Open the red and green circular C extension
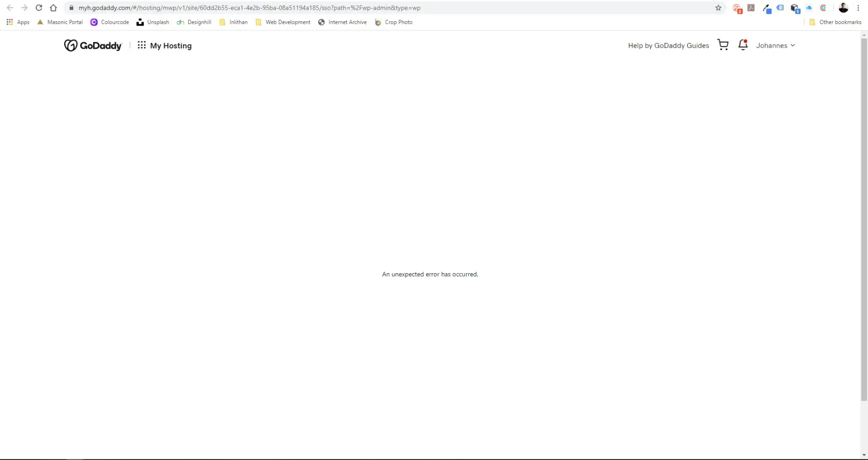This screenshot has height=460, width=868. [823, 8]
